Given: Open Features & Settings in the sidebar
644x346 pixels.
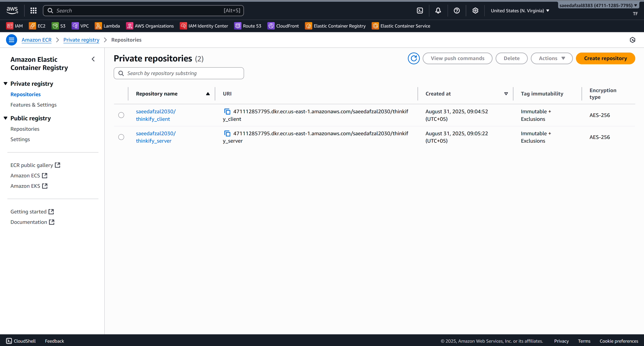Looking at the screenshot, I should pyautogui.click(x=34, y=105).
